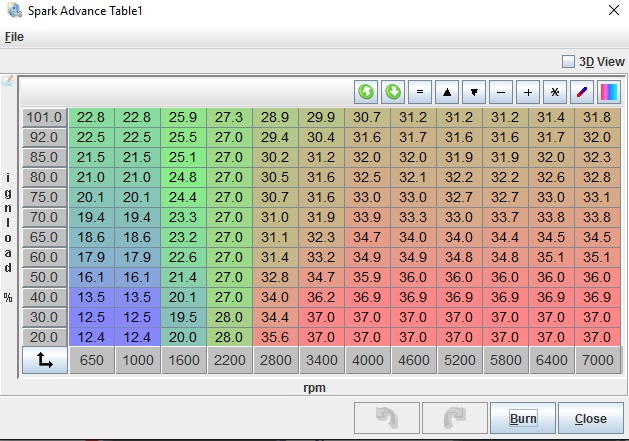Click the notepad icon left of table
The image size is (629, 441).
(7, 81)
